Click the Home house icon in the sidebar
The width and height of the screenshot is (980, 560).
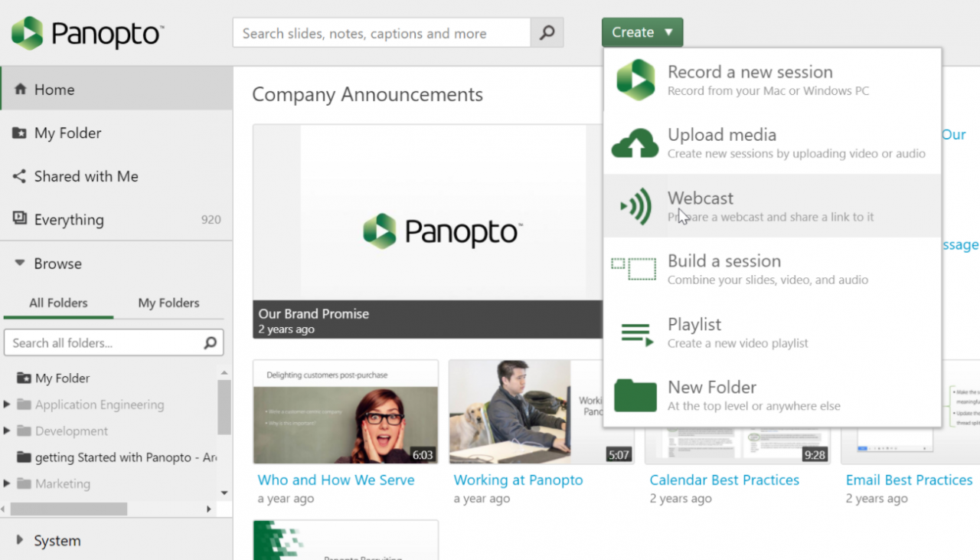tap(21, 90)
